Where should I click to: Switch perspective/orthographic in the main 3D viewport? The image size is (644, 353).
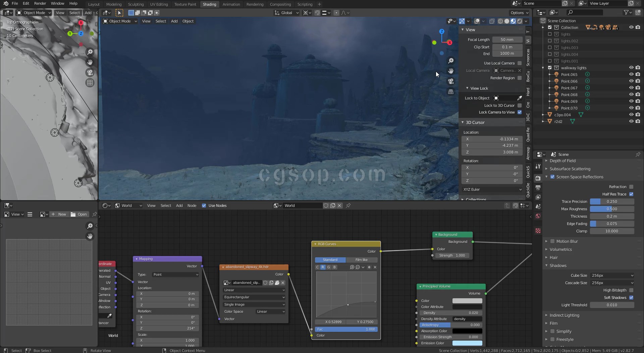pyautogui.click(x=451, y=92)
